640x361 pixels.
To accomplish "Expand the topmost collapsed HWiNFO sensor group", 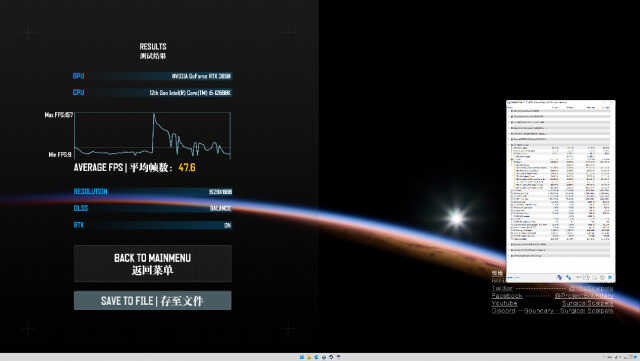I will (x=509, y=111).
